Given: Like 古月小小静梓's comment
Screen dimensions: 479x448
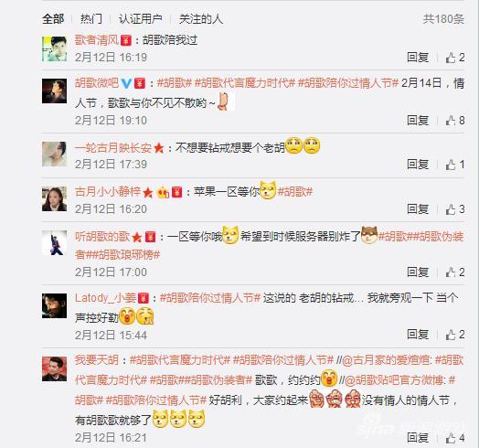Looking at the screenshot, I should (455, 209).
